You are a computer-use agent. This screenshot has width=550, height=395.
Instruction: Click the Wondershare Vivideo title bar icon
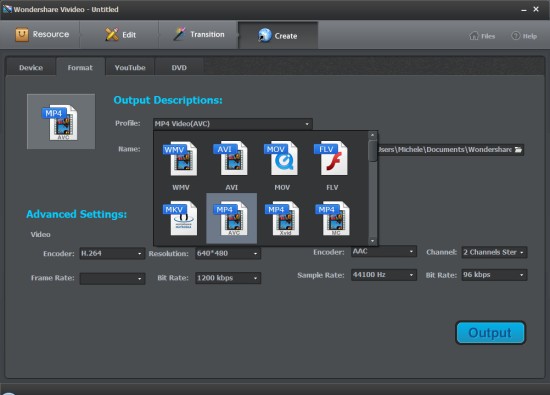7,9
